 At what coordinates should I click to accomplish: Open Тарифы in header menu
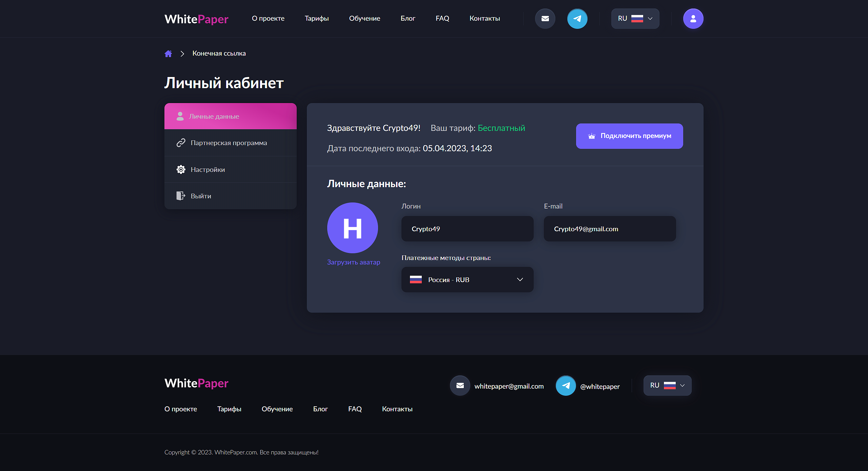[x=317, y=19]
